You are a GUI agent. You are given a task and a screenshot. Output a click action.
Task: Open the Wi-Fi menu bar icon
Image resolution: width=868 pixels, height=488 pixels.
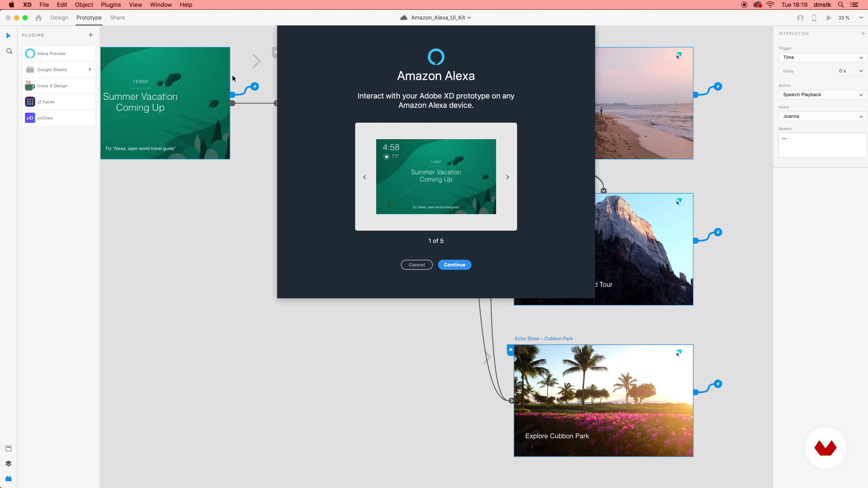(771, 5)
